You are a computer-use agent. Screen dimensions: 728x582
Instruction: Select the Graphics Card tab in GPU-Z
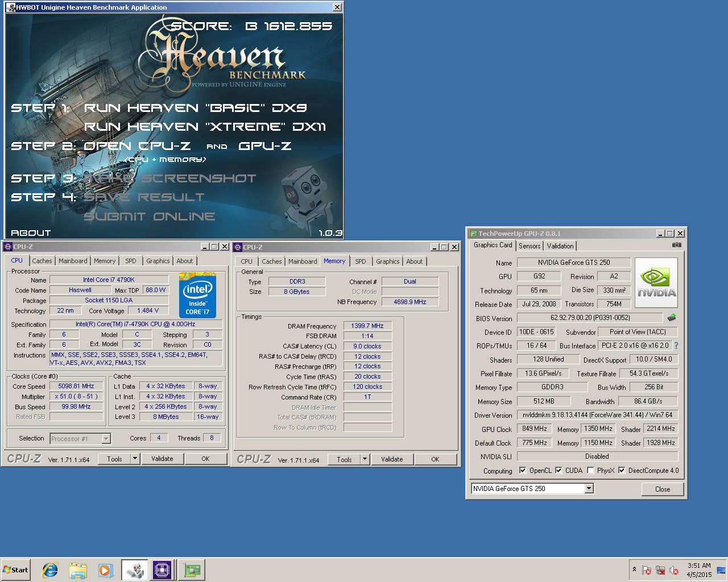[x=493, y=245]
